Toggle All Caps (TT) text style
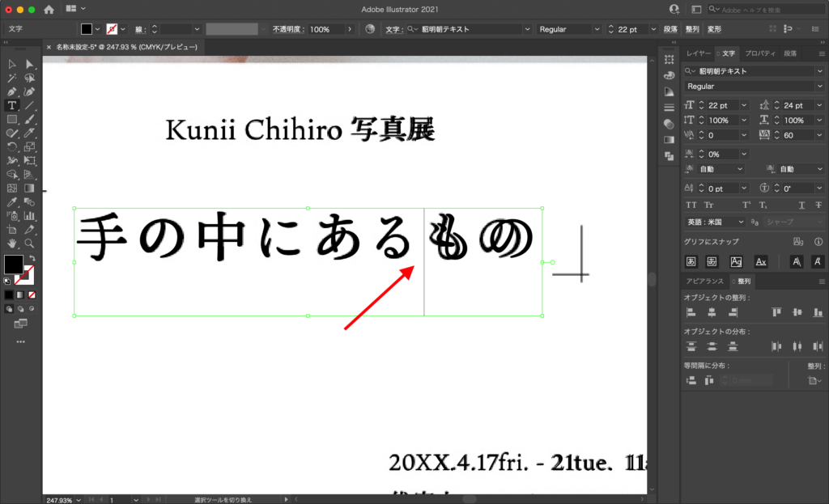Viewport: 829px width, 504px height. (x=691, y=205)
